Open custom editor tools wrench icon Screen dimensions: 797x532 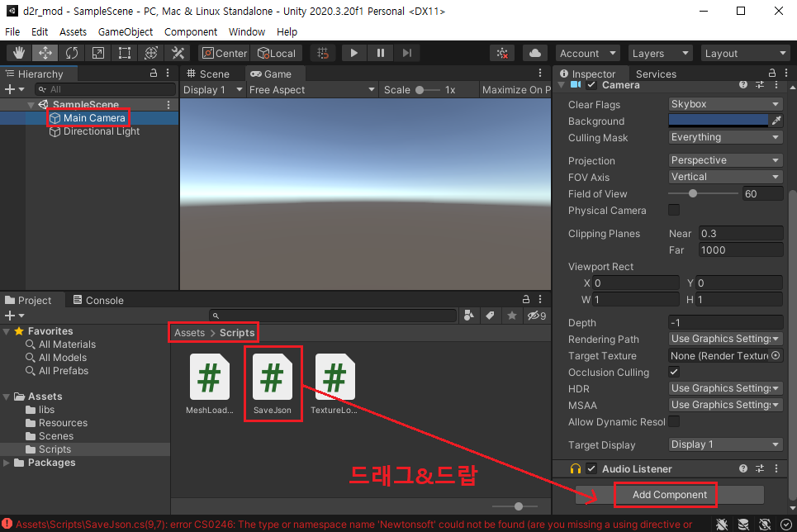pyautogui.click(x=178, y=53)
